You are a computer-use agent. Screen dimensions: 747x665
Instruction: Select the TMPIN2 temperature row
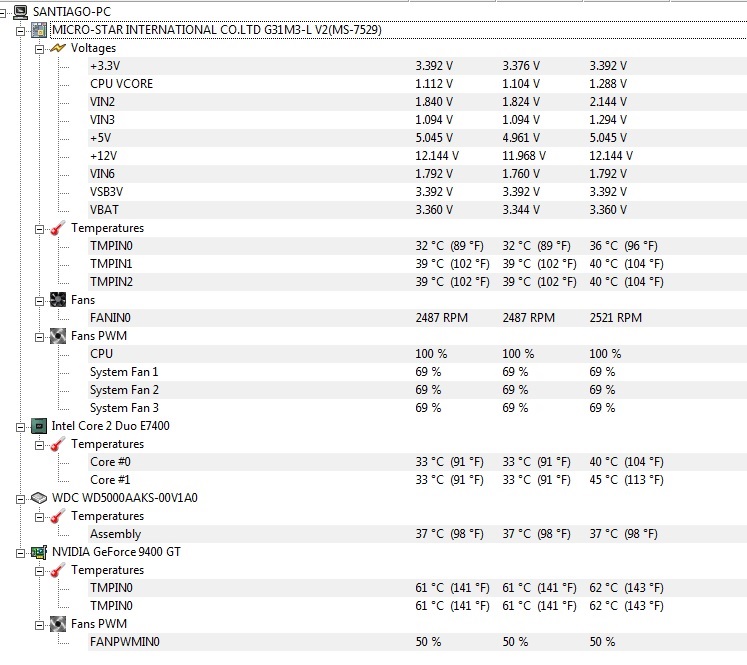(417, 282)
